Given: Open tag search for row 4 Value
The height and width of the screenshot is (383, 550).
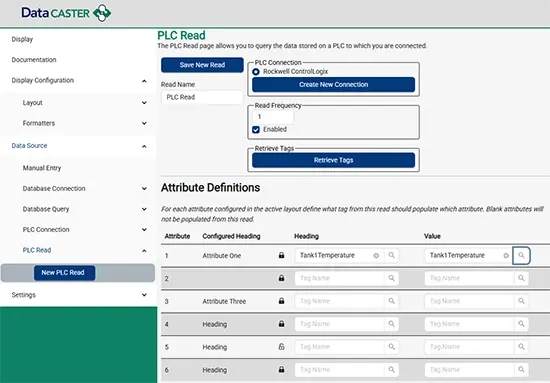Looking at the screenshot, I should pos(521,324).
